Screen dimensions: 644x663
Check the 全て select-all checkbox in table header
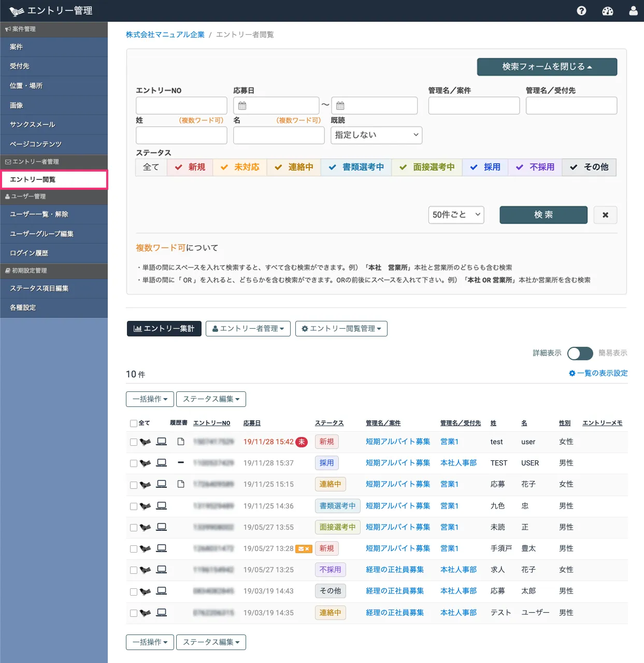tap(134, 424)
